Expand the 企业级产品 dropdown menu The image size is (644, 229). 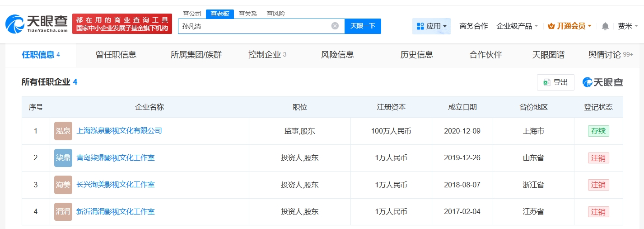pyautogui.click(x=517, y=26)
